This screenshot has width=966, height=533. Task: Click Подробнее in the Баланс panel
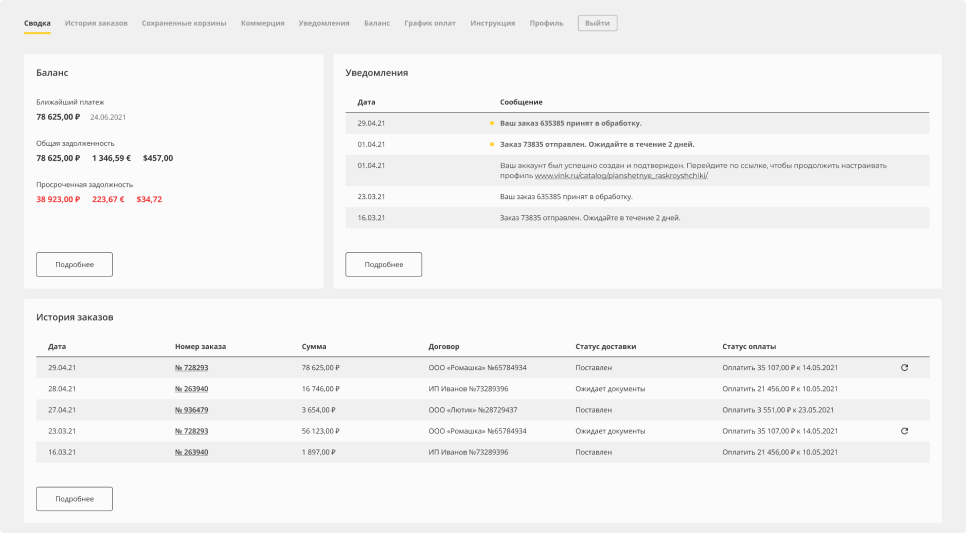[x=74, y=264]
